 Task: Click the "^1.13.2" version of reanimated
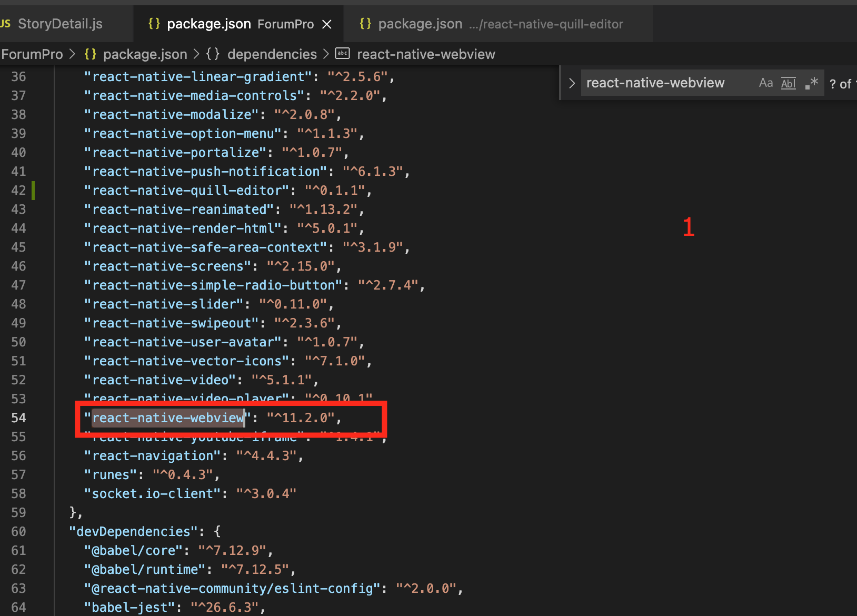click(x=324, y=209)
